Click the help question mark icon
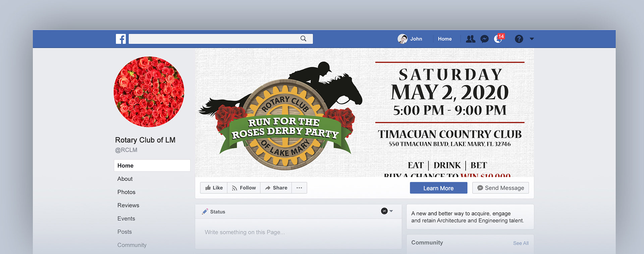Screen dimensions: 644x254 (x=519, y=39)
